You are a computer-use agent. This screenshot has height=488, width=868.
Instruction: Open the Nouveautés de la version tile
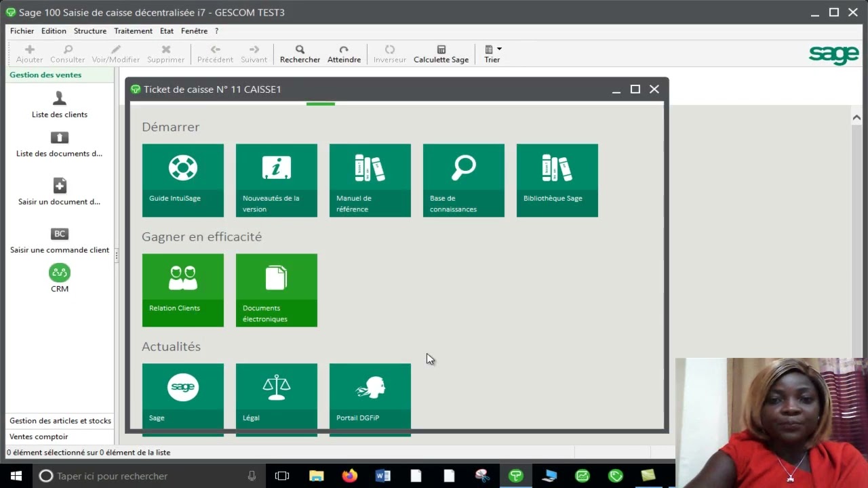pos(277,180)
